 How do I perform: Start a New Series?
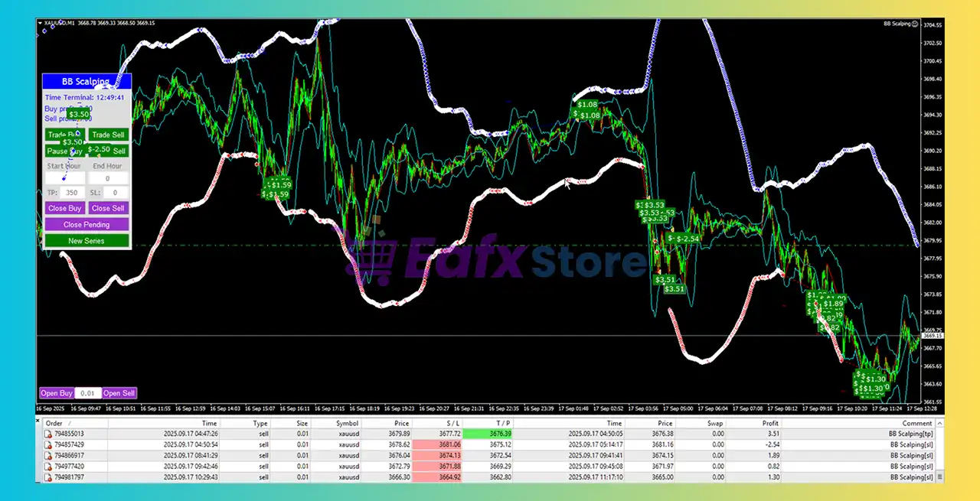(x=87, y=240)
